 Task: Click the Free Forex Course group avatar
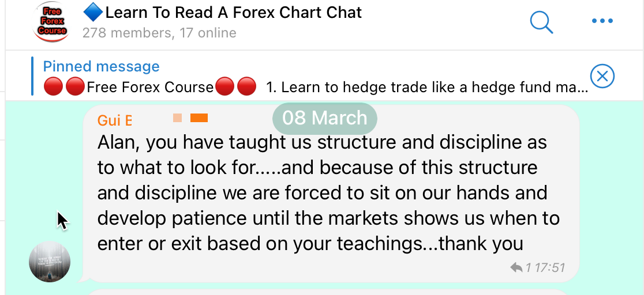point(51,21)
